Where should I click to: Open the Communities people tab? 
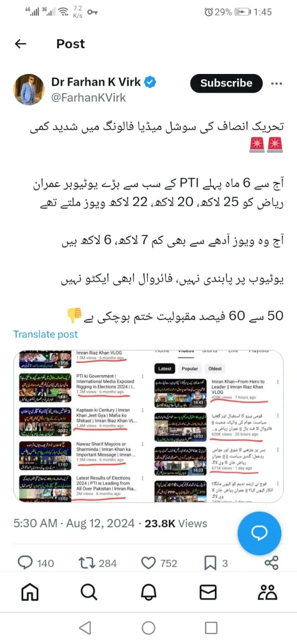click(x=267, y=593)
